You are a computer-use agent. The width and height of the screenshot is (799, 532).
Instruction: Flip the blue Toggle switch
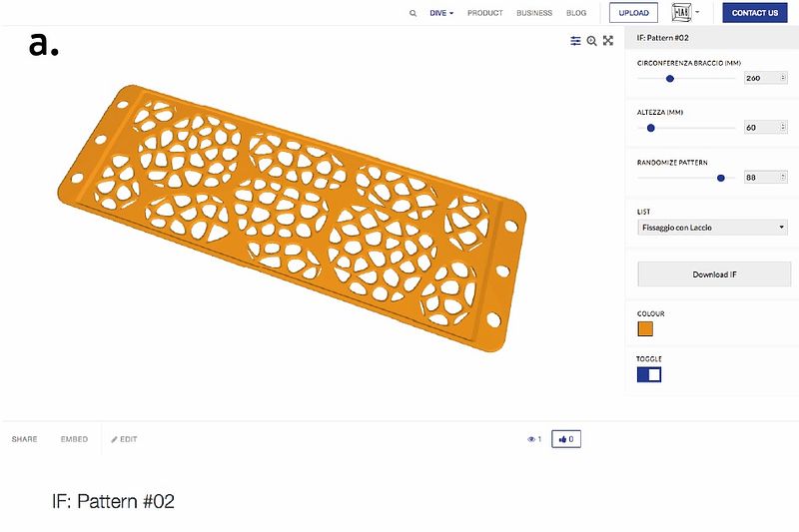pos(649,374)
